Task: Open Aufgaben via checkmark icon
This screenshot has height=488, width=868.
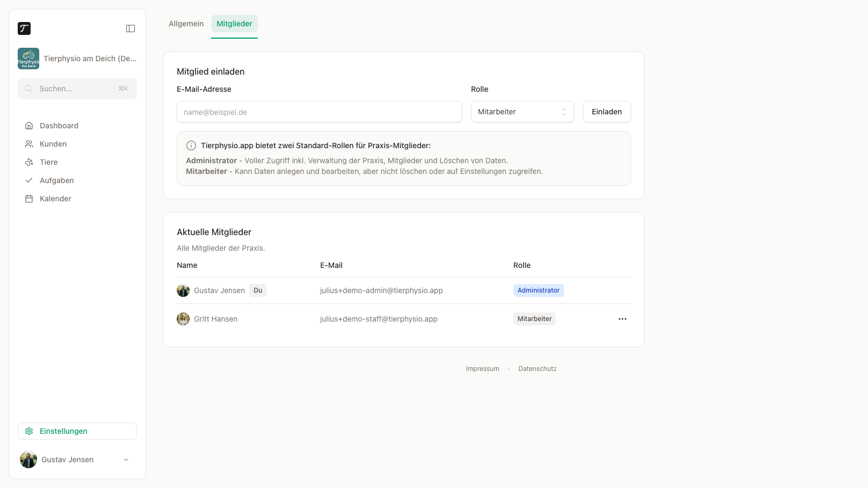Action: pos(29,180)
